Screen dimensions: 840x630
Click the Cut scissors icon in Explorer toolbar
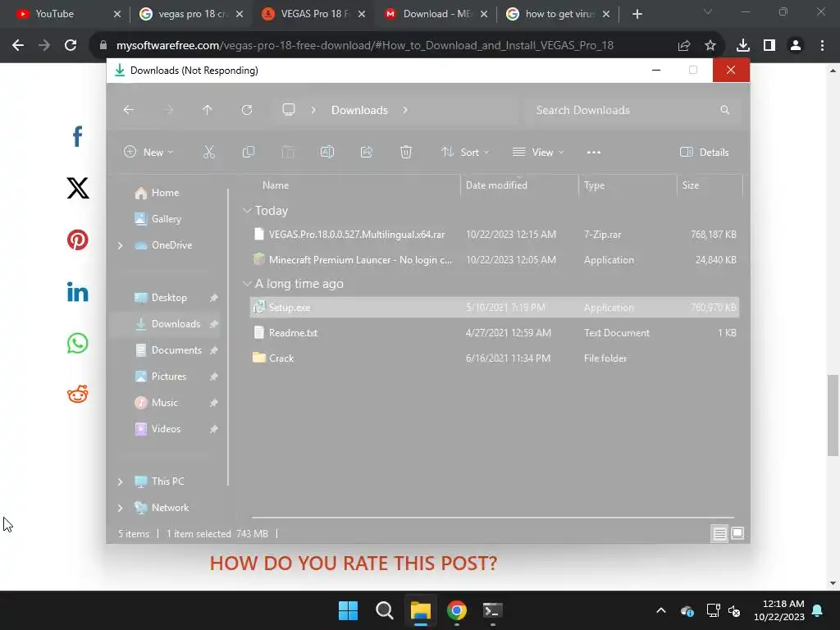point(209,152)
